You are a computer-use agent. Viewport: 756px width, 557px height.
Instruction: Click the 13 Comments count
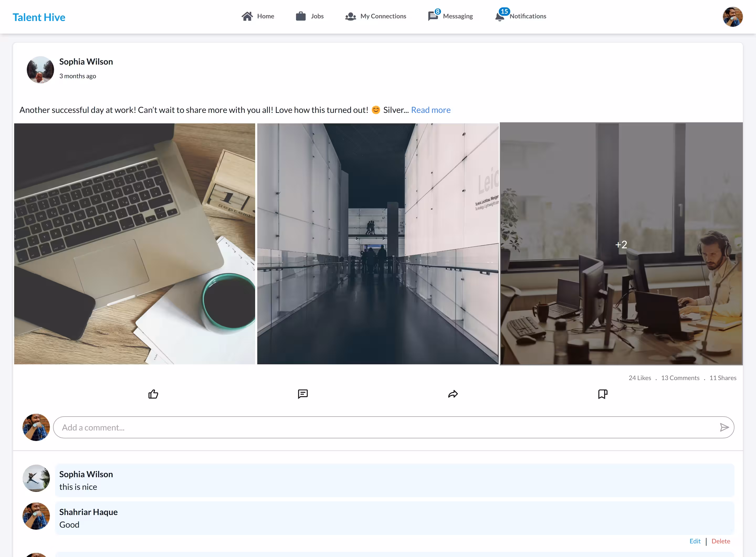[680, 378]
